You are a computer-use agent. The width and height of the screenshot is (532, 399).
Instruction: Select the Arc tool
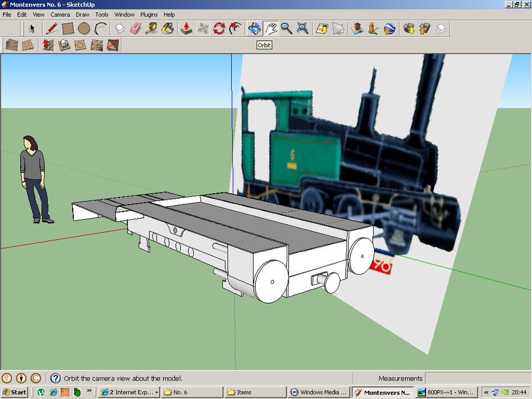tap(100, 28)
